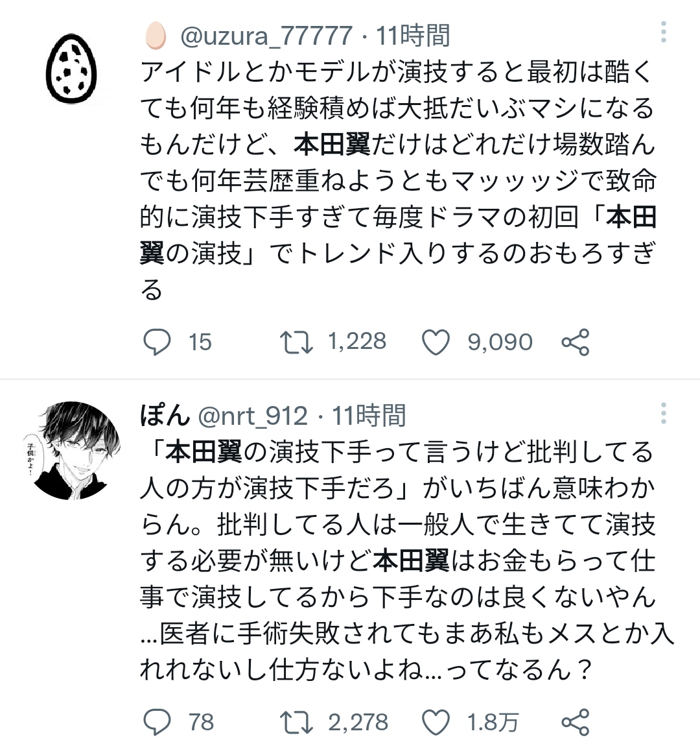The width and height of the screenshot is (700, 753).
Task: Retweet the tweet with 2,278 retweets
Action: click(x=296, y=722)
